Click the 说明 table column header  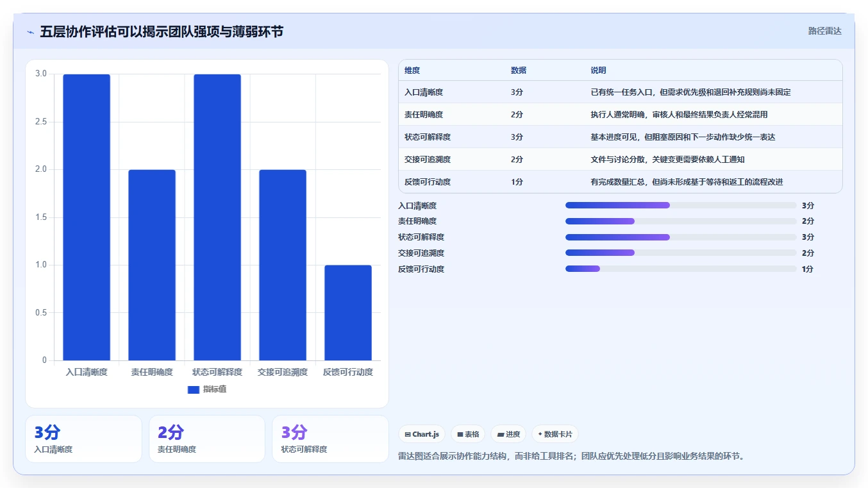point(598,71)
